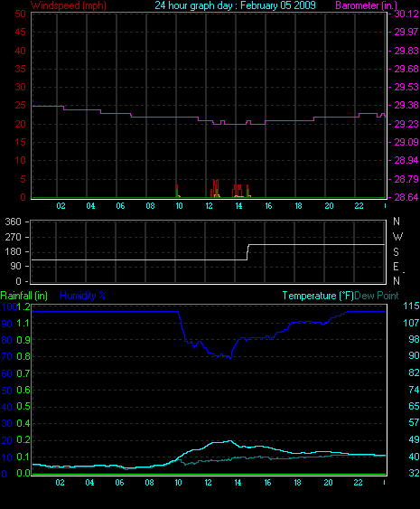Viewport: 420px width, 509px height.
Task: Click the 50 mph windspeed scale label
Action: 20,14
